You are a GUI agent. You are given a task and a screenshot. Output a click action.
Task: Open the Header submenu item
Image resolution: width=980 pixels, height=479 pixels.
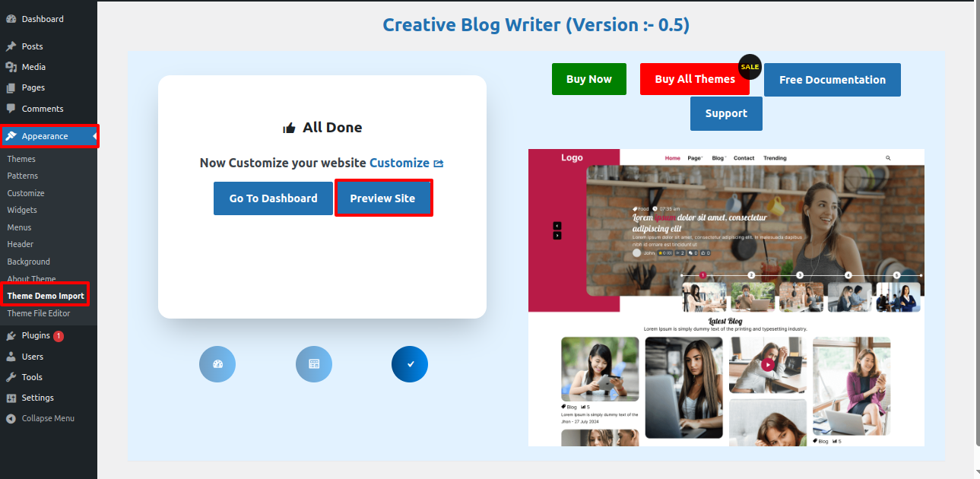tap(21, 244)
